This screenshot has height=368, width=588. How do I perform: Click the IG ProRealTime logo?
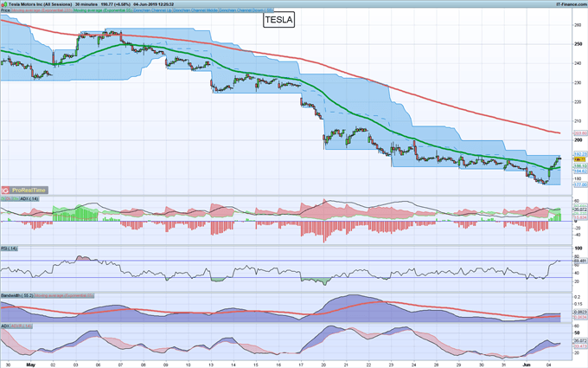click(24, 190)
